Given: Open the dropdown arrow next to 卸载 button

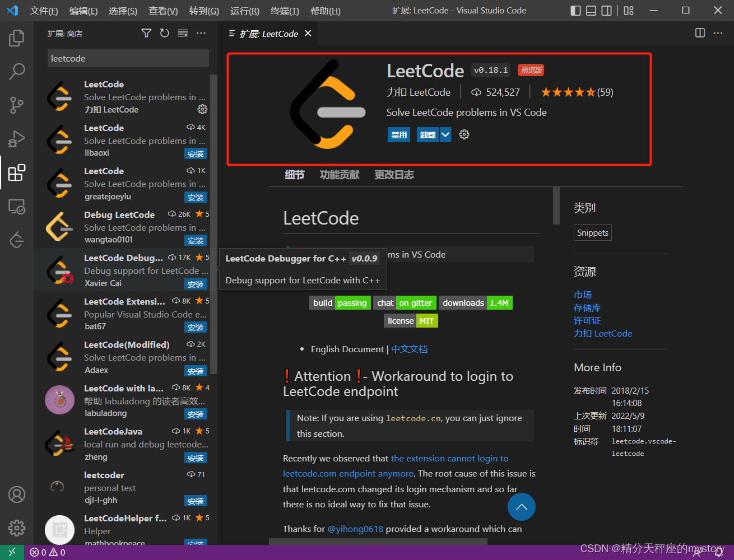Looking at the screenshot, I should click(x=445, y=134).
